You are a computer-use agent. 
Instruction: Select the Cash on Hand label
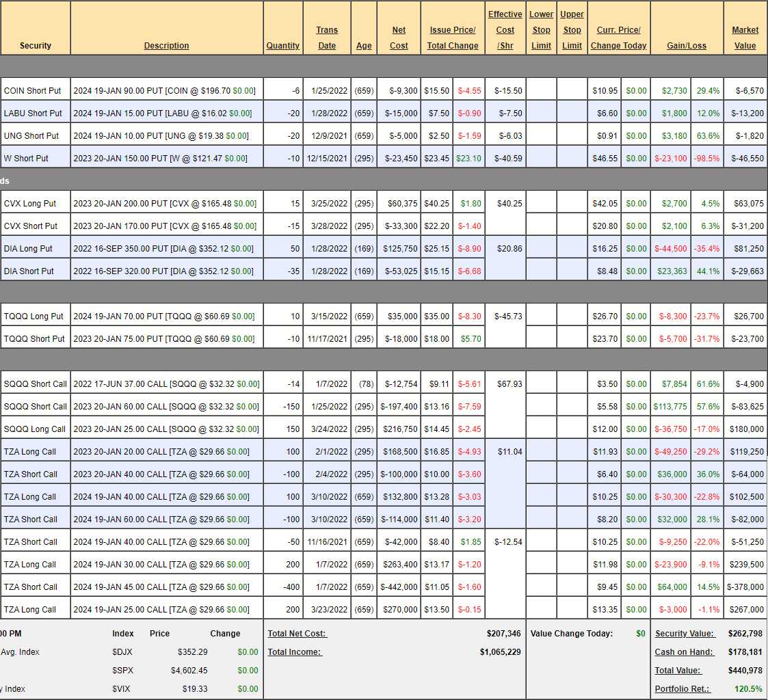(x=684, y=652)
